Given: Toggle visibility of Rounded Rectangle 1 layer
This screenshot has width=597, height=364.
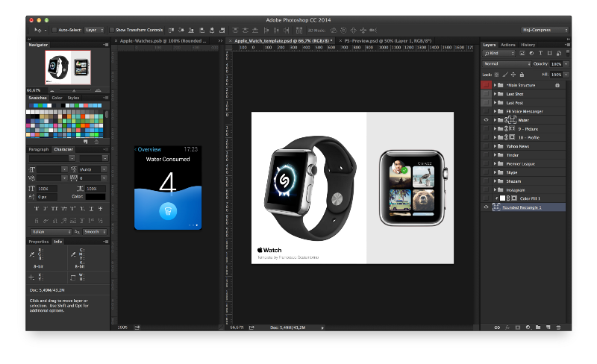Looking at the screenshot, I should click(x=486, y=207).
